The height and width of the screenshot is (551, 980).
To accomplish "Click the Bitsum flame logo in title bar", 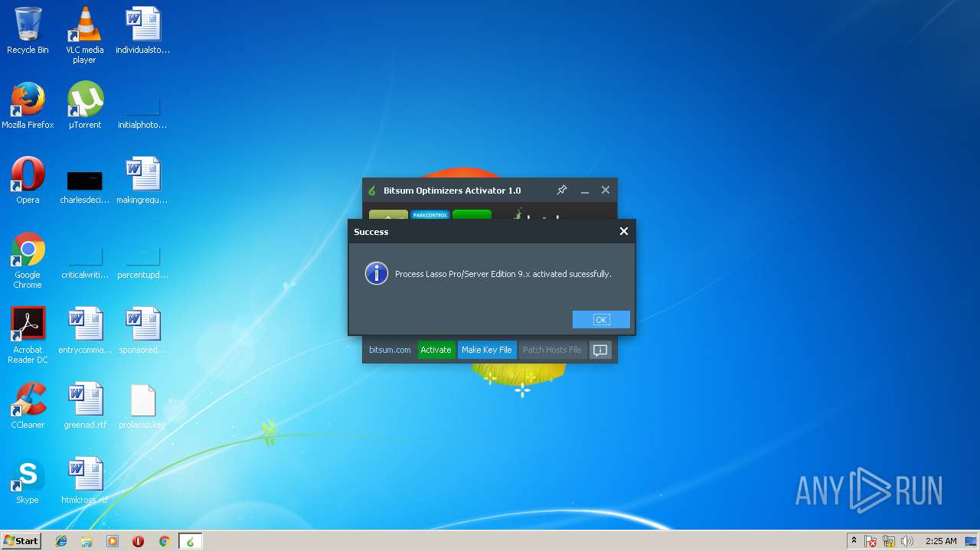I will (x=372, y=191).
